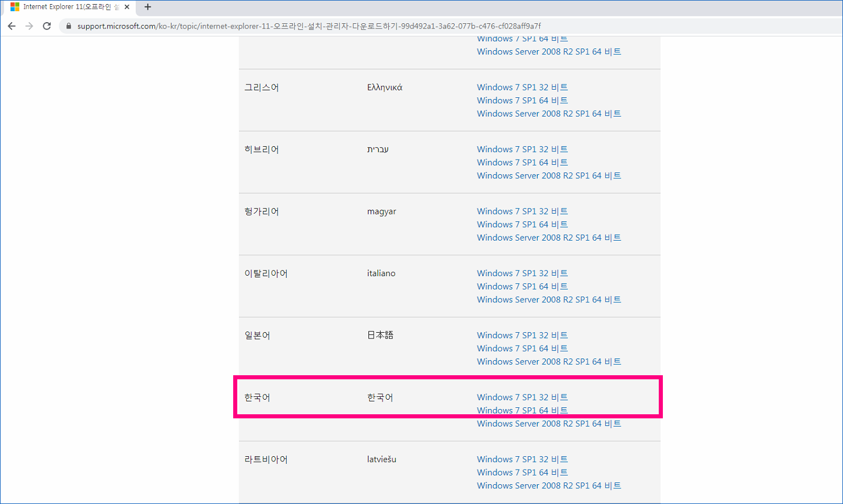This screenshot has height=504, width=843.
Task: Click the 이탈리아어 language cell
Action: 266,273
